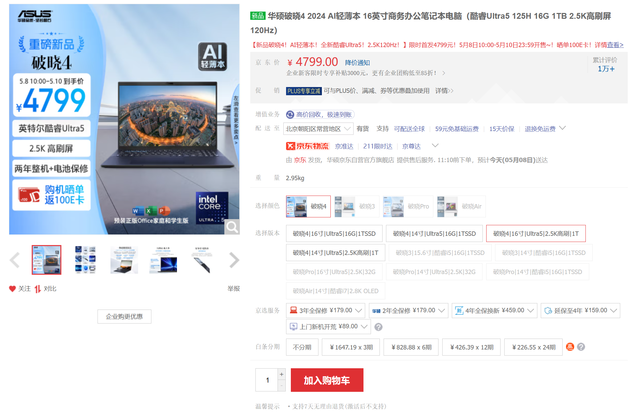Select the ¥828.88 x 6期 installment

click(x=411, y=347)
